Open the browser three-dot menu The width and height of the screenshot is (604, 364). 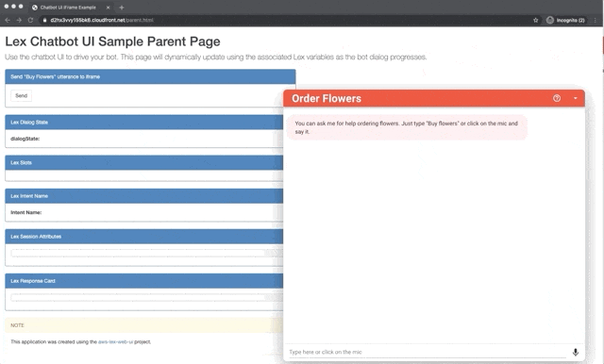click(x=596, y=20)
